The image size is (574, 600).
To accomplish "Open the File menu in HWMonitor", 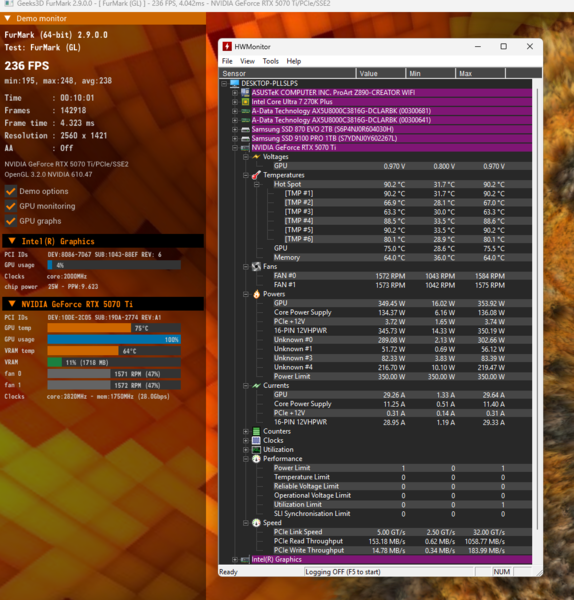I will (x=227, y=61).
